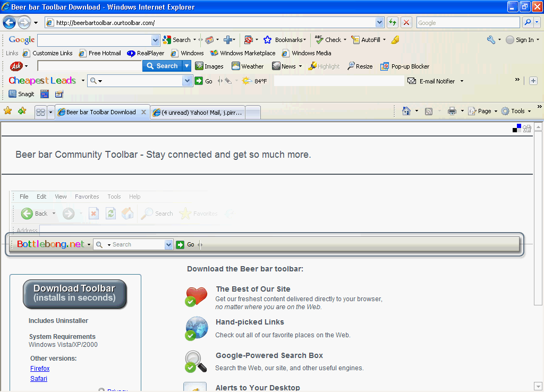Open the Safari version link
This screenshot has width=544, height=392.
pyautogui.click(x=39, y=379)
